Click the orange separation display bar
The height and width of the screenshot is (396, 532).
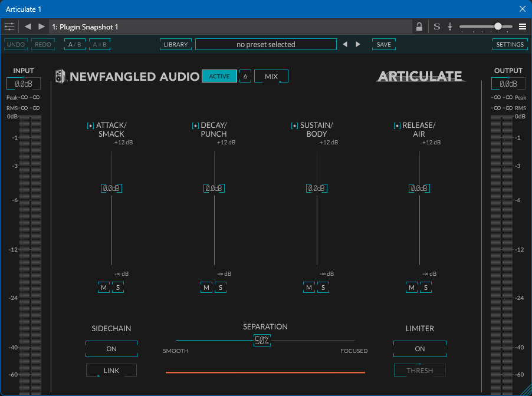[x=265, y=372]
